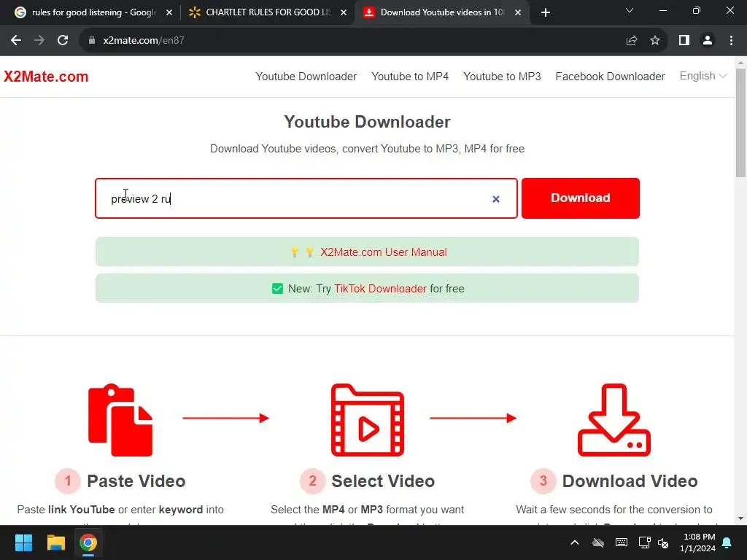
Task: Click the red Download button
Action: click(580, 198)
